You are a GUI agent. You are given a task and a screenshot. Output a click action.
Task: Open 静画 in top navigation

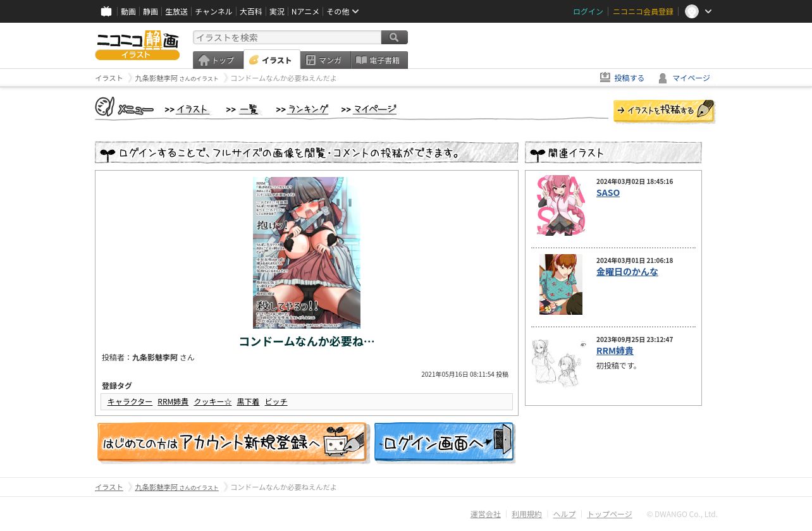click(x=151, y=11)
